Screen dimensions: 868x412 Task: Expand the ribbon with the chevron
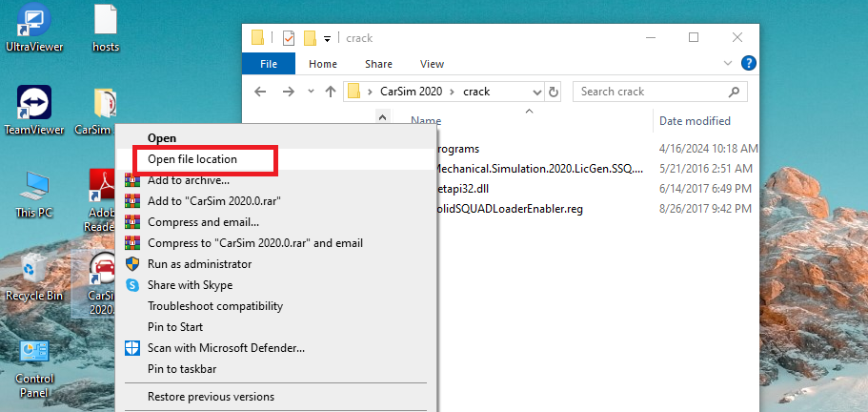click(729, 64)
